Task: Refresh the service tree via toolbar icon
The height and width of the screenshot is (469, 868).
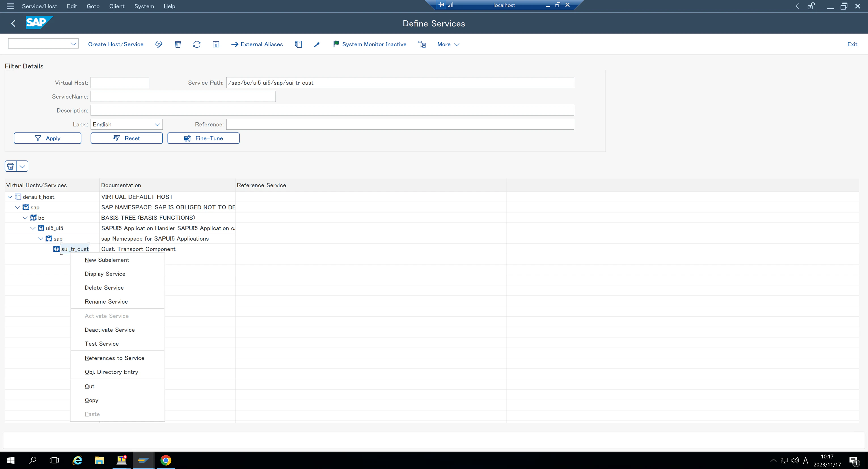Action: (197, 44)
